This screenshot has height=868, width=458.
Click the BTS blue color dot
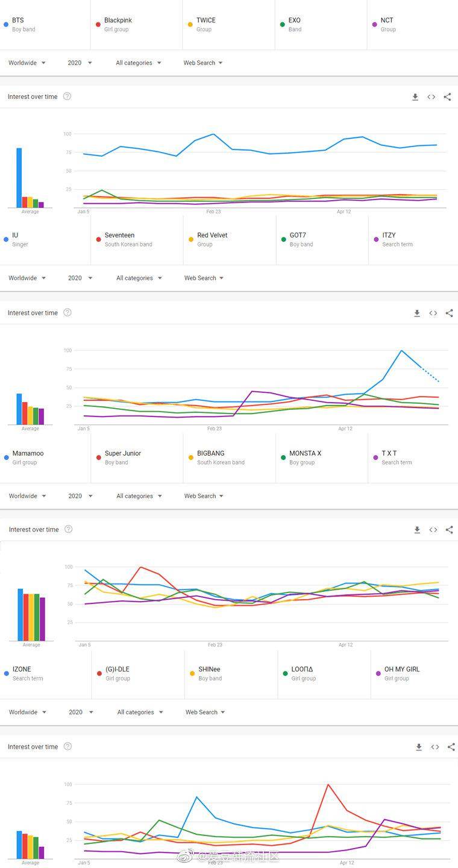tap(6, 24)
